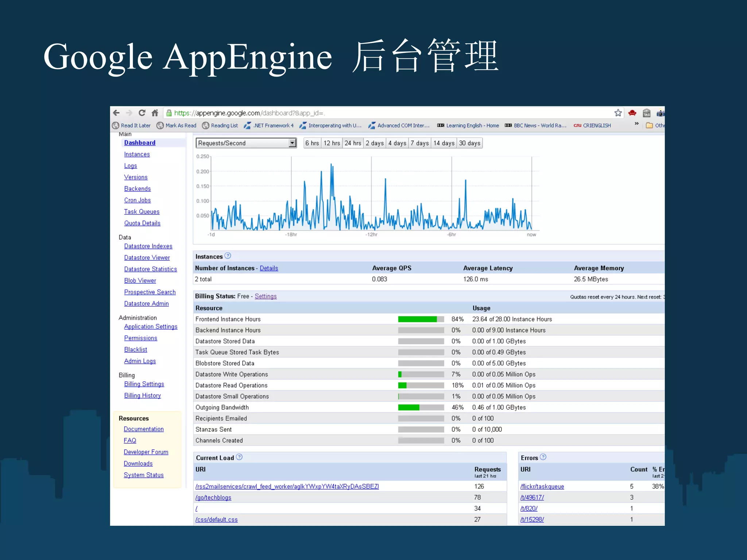The height and width of the screenshot is (560, 747).
Task: Click the Frontend Instance Hours usage bar
Action: 421,319
